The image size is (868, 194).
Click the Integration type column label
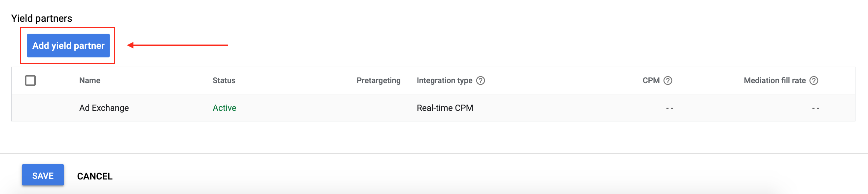pyautogui.click(x=444, y=81)
